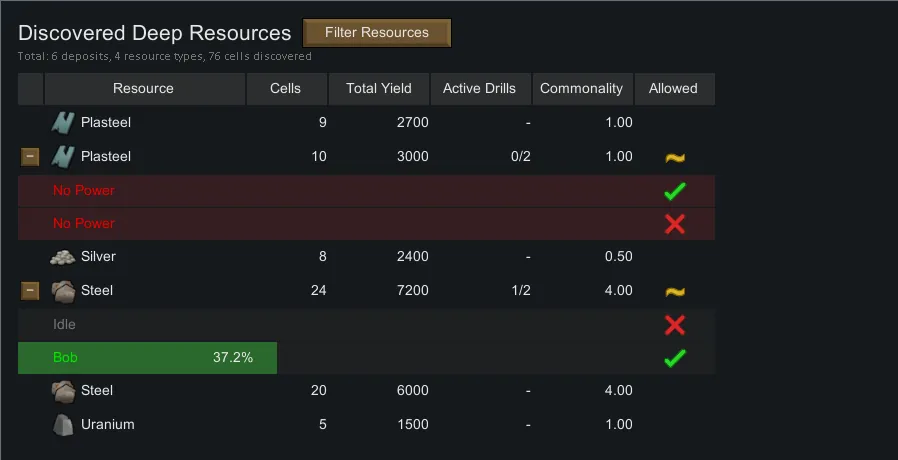Click the Steel icon with 6000 yield
The width and height of the screenshot is (898, 460).
[64, 391]
